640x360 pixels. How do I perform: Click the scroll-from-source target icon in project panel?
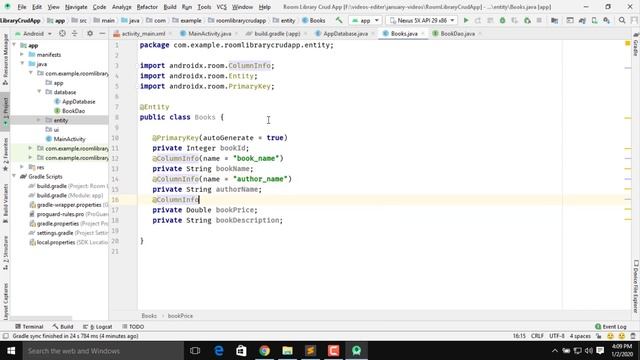(x=62, y=33)
